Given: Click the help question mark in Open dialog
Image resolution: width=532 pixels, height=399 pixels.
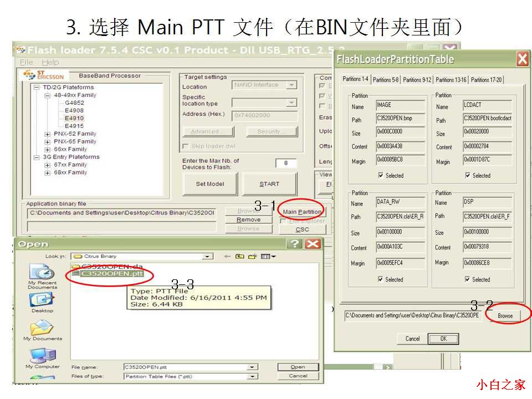Looking at the screenshot, I should tap(294, 244).
